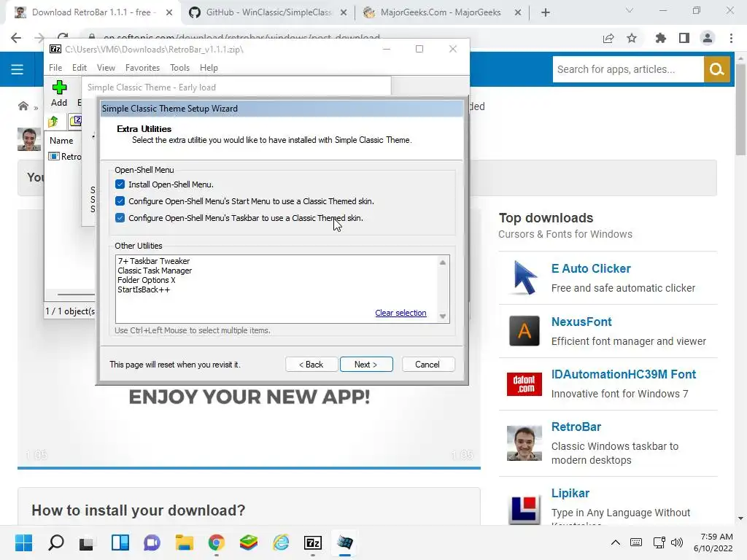Toggle Taskbar Classic Themed skin checkbox
The image size is (747, 560).
coord(120,217)
